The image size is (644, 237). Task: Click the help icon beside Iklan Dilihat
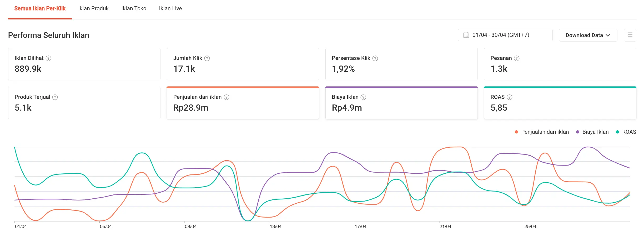(48, 58)
